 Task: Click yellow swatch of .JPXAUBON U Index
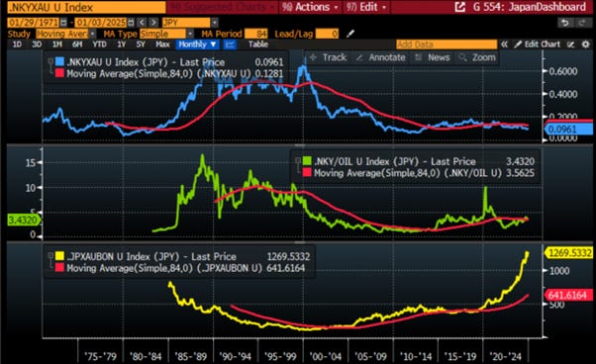tap(59, 256)
